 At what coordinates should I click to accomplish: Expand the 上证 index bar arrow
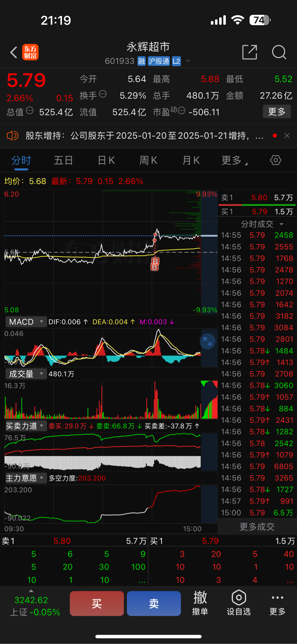click(x=31, y=591)
